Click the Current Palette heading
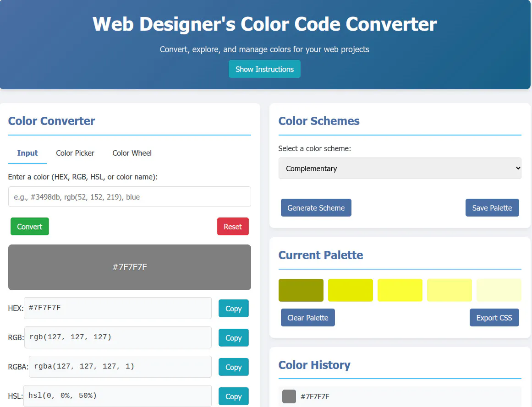This screenshot has width=532, height=407. click(321, 255)
